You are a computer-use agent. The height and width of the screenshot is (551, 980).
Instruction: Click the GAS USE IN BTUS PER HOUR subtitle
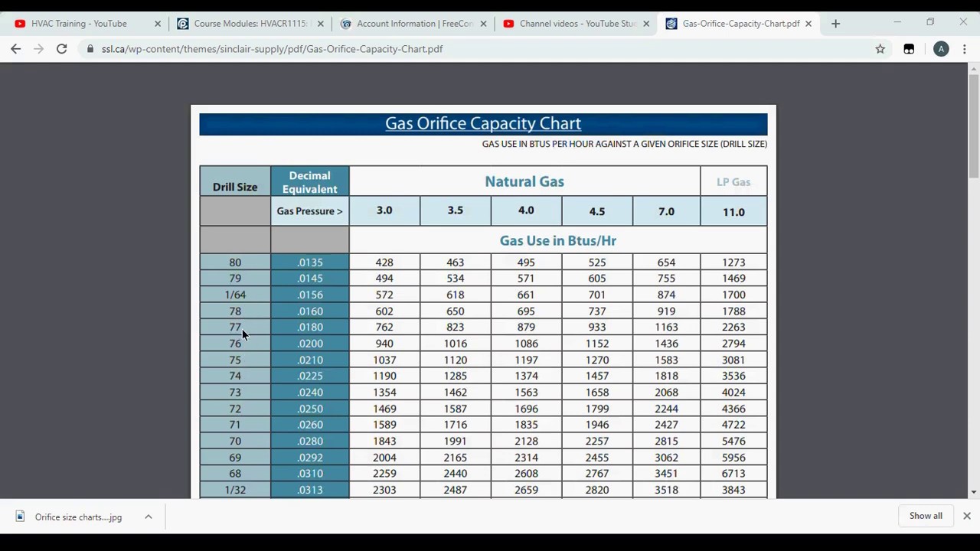(625, 144)
